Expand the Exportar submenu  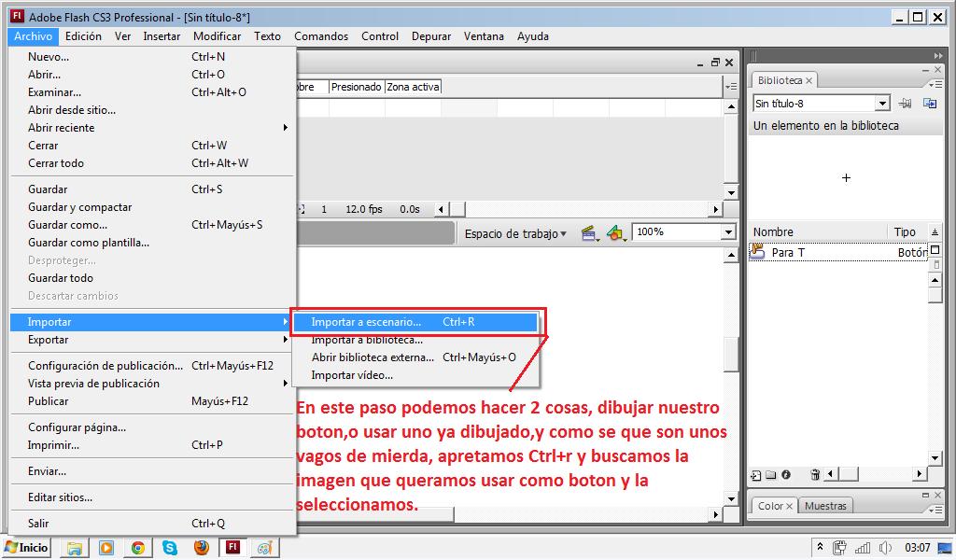tap(152, 340)
